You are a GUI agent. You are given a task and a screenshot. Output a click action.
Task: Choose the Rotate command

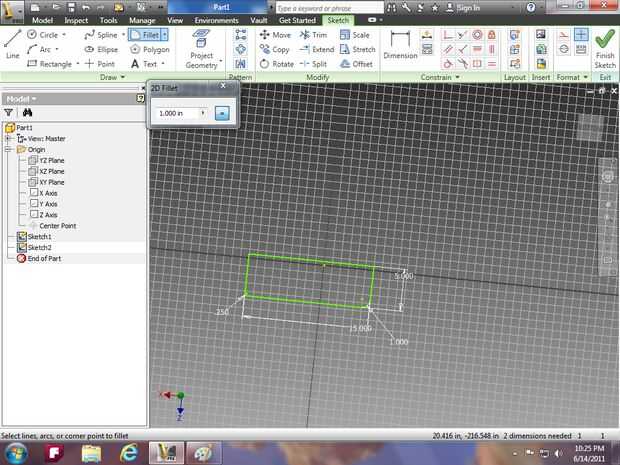[x=277, y=64]
